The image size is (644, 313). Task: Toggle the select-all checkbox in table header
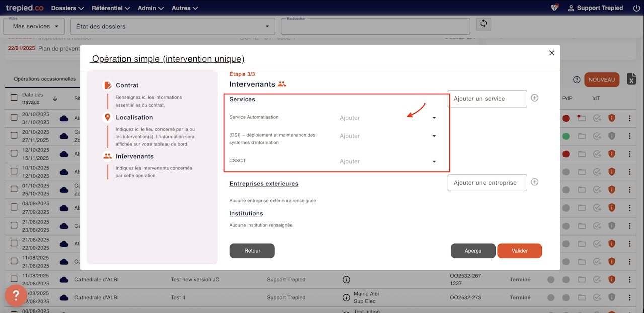tap(14, 98)
